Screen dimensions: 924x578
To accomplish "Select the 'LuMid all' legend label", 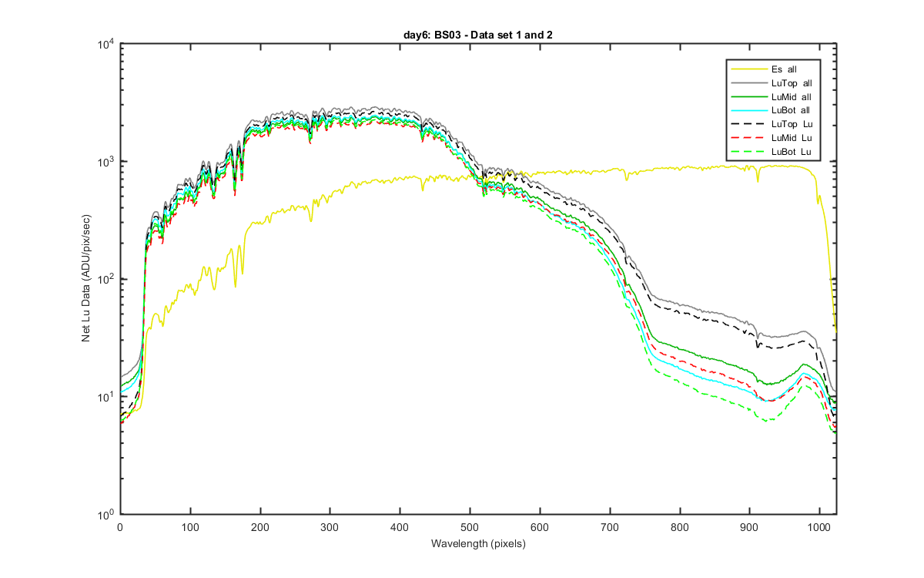I will [791, 97].
